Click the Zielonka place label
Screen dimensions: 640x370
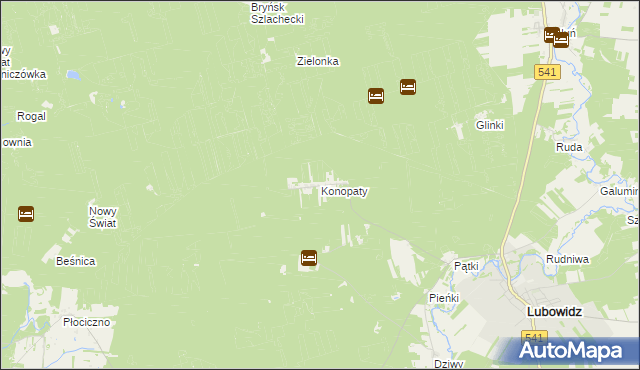tap(318, 61)
